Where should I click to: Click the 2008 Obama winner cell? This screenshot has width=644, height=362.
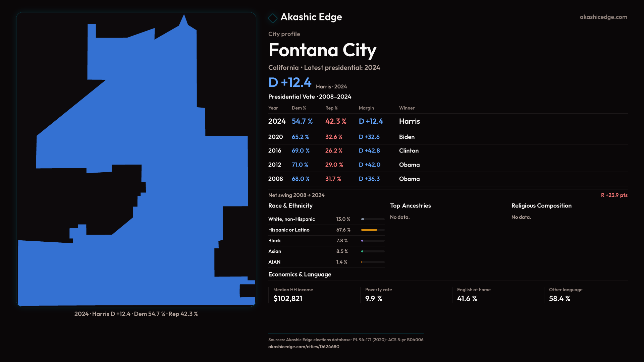(409, 179)
